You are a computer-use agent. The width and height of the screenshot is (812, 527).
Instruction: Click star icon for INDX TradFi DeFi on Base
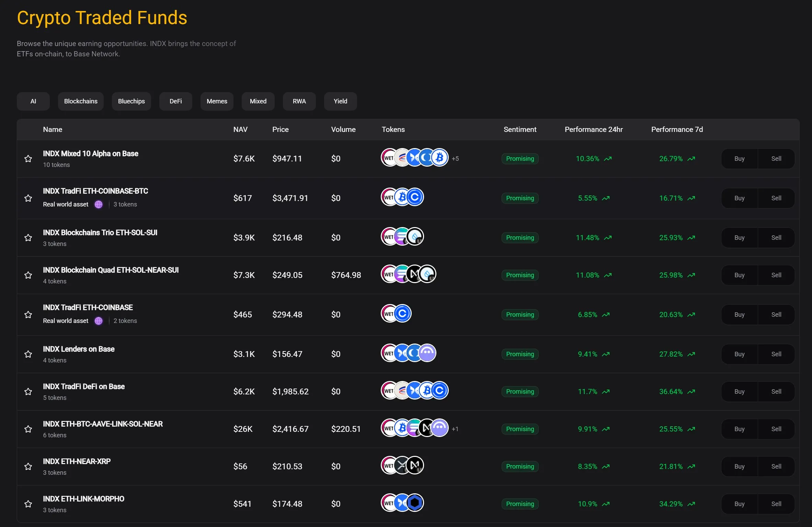28,392
